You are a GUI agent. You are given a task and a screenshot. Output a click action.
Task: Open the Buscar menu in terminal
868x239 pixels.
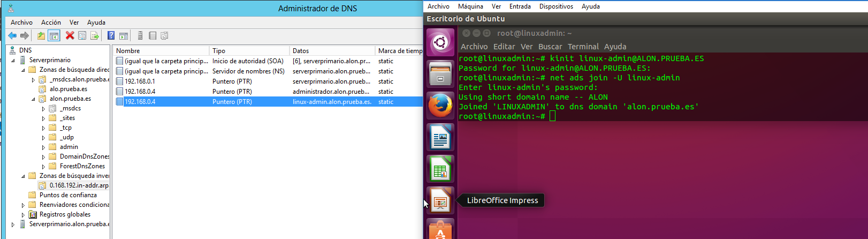pyautogui.click(x=550, y=47)
